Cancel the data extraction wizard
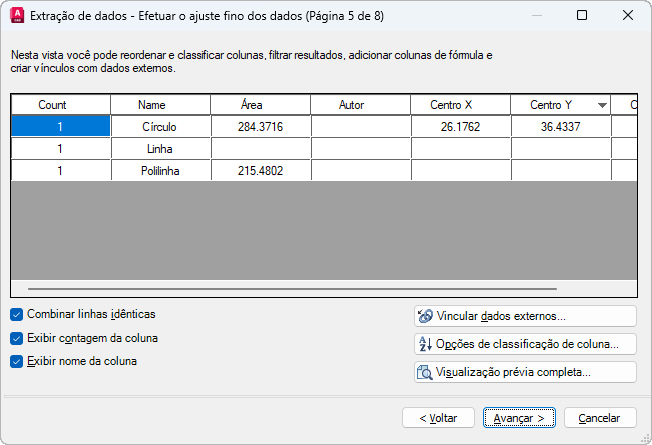 coord(600,417)
